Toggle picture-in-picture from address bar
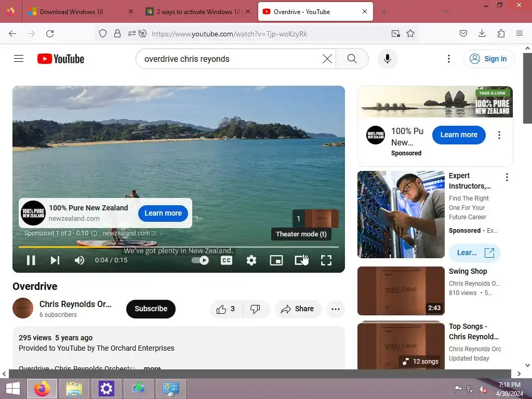This screenshot has width=532, height=399. point(395,33)
